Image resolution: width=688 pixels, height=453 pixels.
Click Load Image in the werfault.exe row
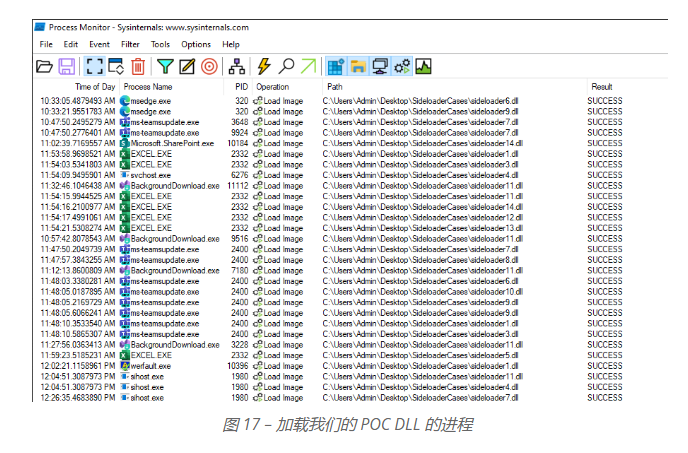283,366
